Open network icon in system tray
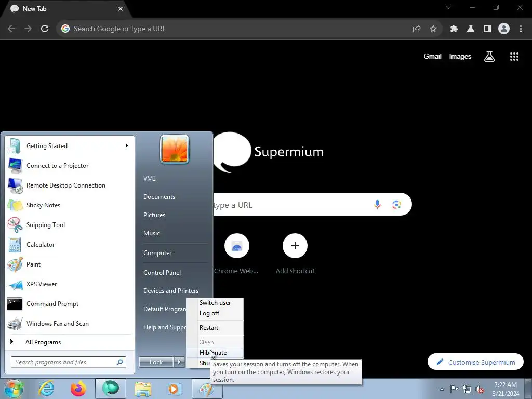The image size is (532, 399). pyautogui.click(x=467, y=389)
